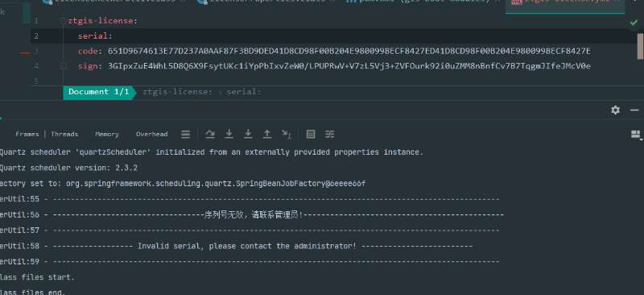Click the sign value string
Image resolution: width=644 pixels, height=295 pixels.
pyautogui.click(x=349, y=66)
